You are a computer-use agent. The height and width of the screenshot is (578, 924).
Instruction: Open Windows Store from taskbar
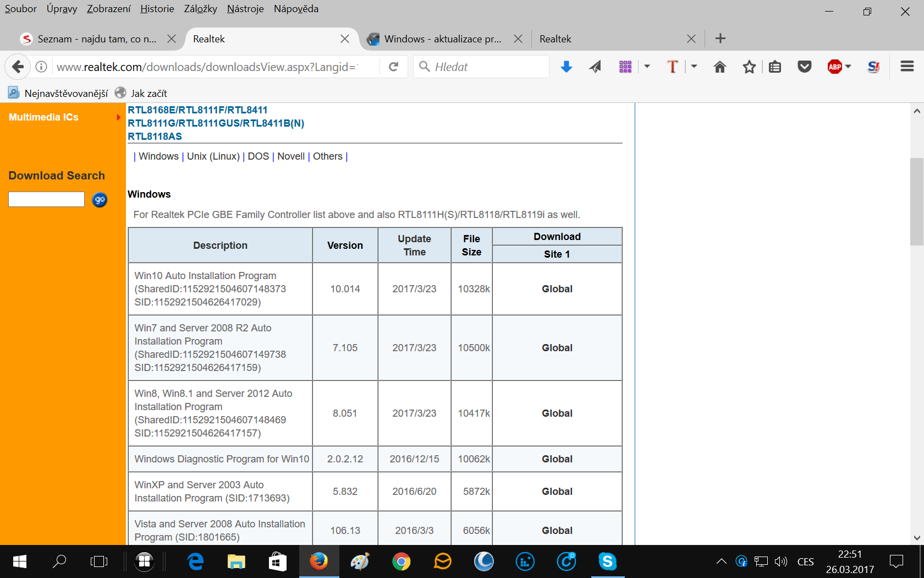click(x=278, y=561)
